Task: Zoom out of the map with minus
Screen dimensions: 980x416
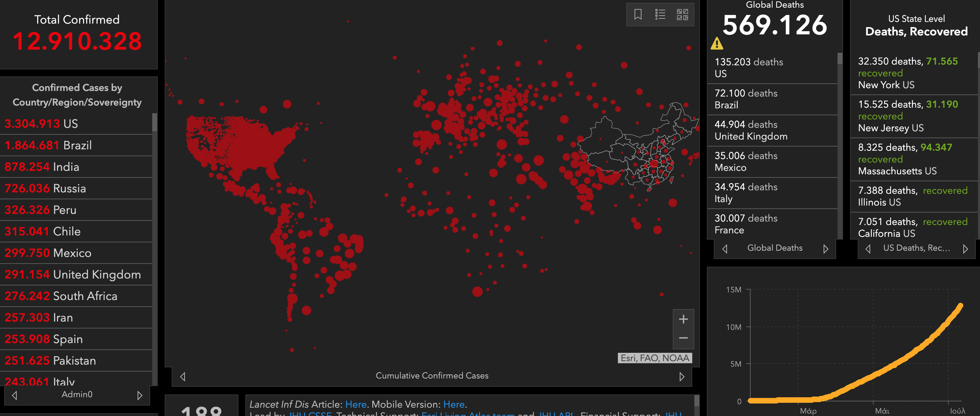Action: click(683, 338)
